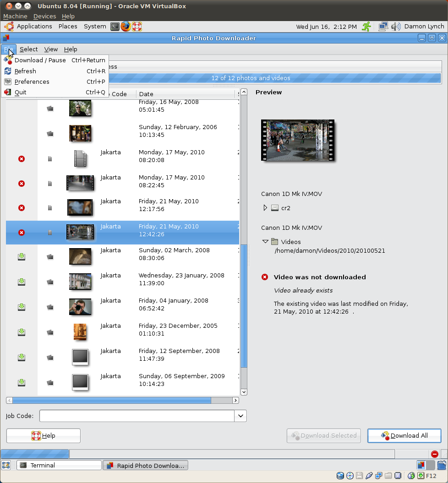448x483 pixels.
Task: Click the generic video file icon for 08:20:08
Action: (x=80, y=158)
